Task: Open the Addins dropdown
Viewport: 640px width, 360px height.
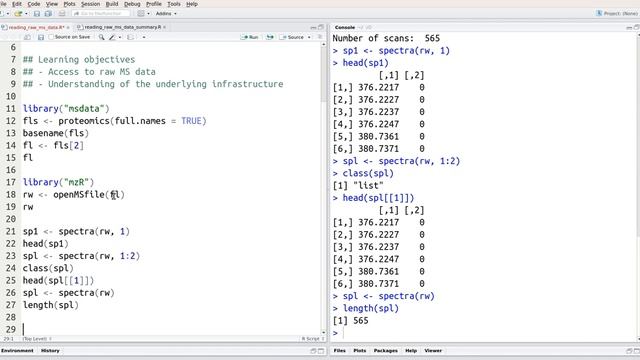Action: (x=166, y=13)
